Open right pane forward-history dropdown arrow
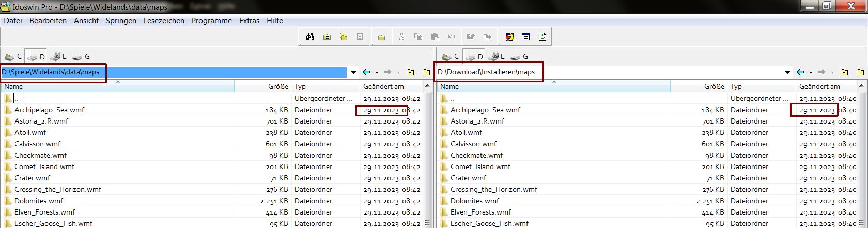This screenshot has height=228, width=868. pos(832,72)
